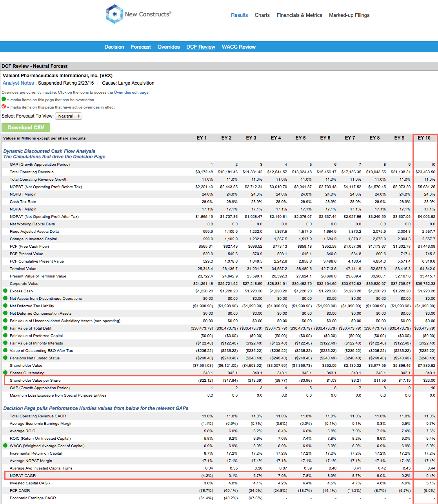The width and height of the screenshot is (438, 504).
Task: Click override dot for Fair Value of Total Debt
Action: click(x=5, y=328)
